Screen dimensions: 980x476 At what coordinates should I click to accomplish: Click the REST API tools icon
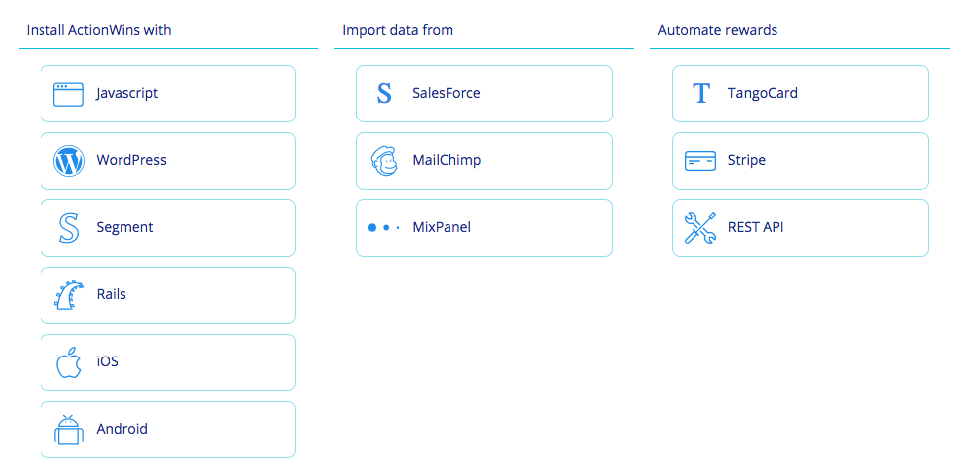[x=700, y=228]
